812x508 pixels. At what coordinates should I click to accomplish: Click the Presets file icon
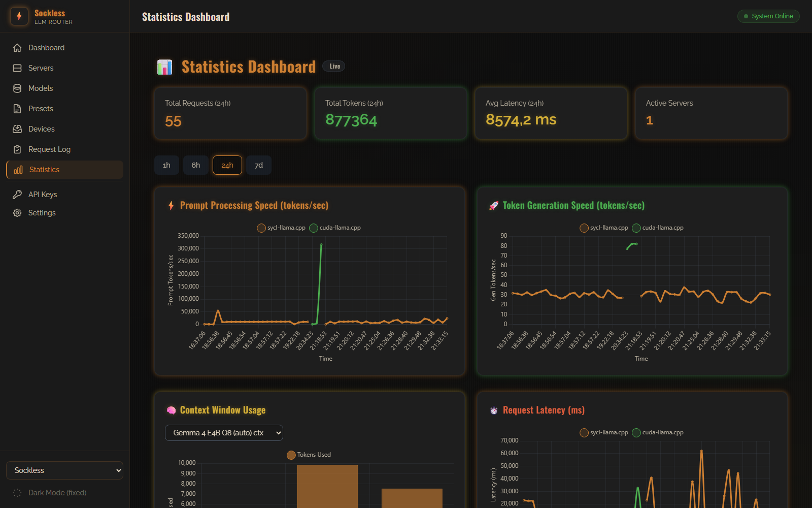click(17, 109)
